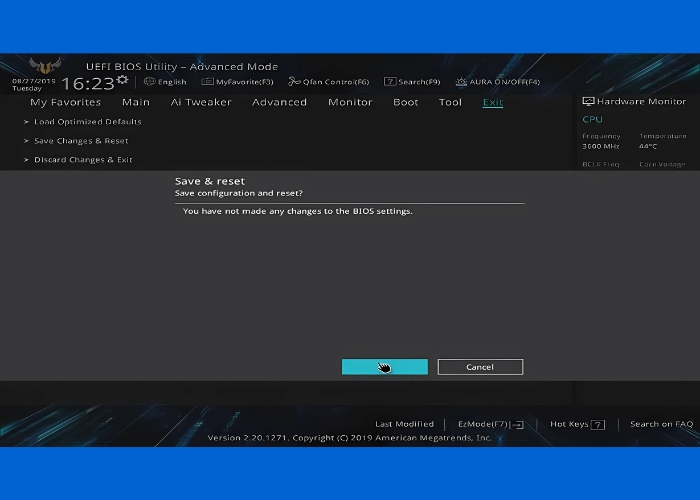The width and height of the screenshot is (700, 500).
Task: Expand Load Optimized Defaults entry
Action: [x=87, y=122]
